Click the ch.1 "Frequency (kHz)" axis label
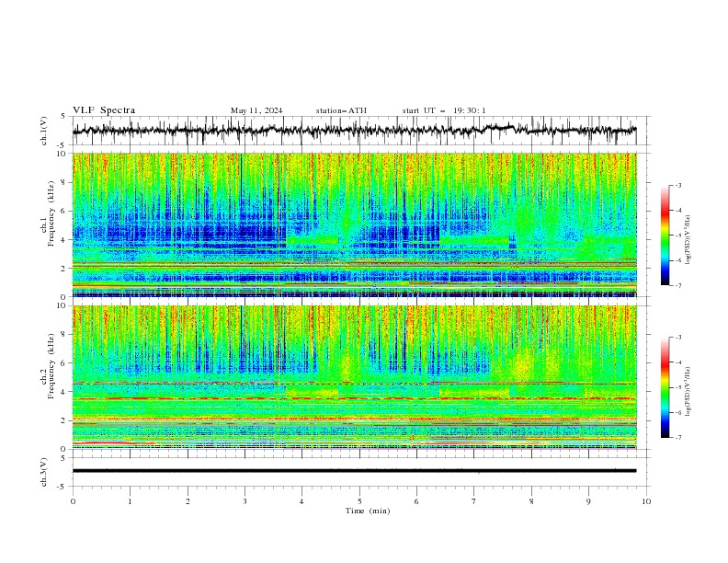The width and height of the screenshot is (728, 563). (x=51, y=214)
